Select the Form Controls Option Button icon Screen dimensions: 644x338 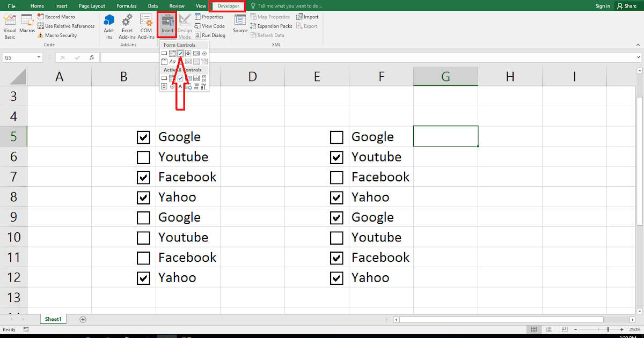click(204, 53)
